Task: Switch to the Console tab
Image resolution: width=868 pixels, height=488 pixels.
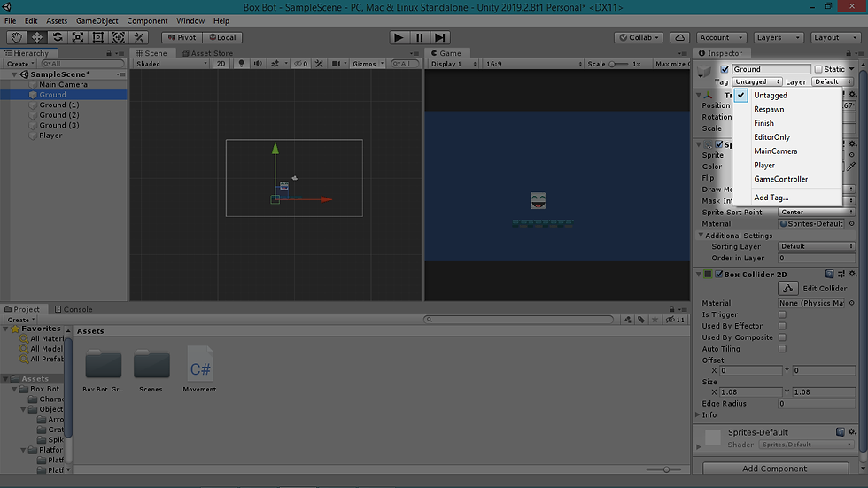Action: [x=74, y=309]
